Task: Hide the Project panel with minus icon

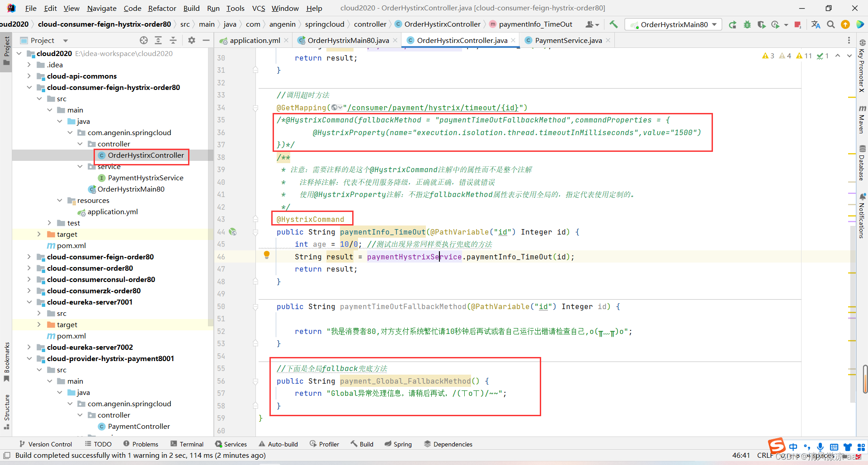Action: click(x=206, y=40)
